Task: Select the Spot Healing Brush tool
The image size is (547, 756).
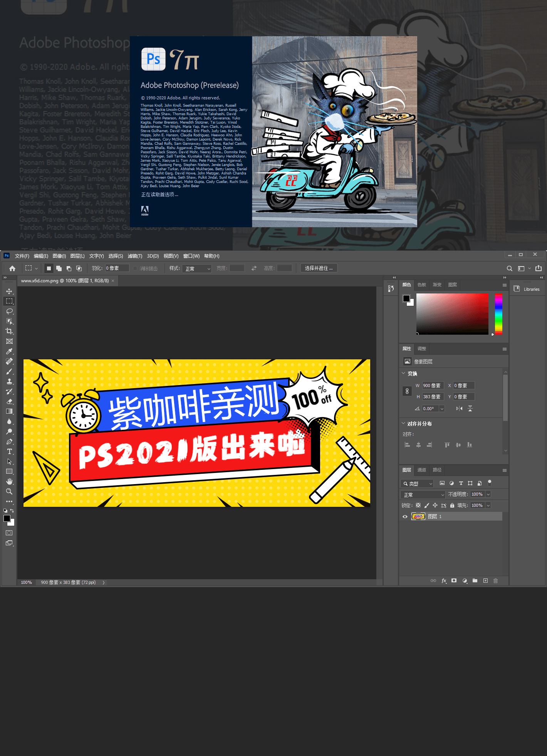Action: click(x=9, y=361)
